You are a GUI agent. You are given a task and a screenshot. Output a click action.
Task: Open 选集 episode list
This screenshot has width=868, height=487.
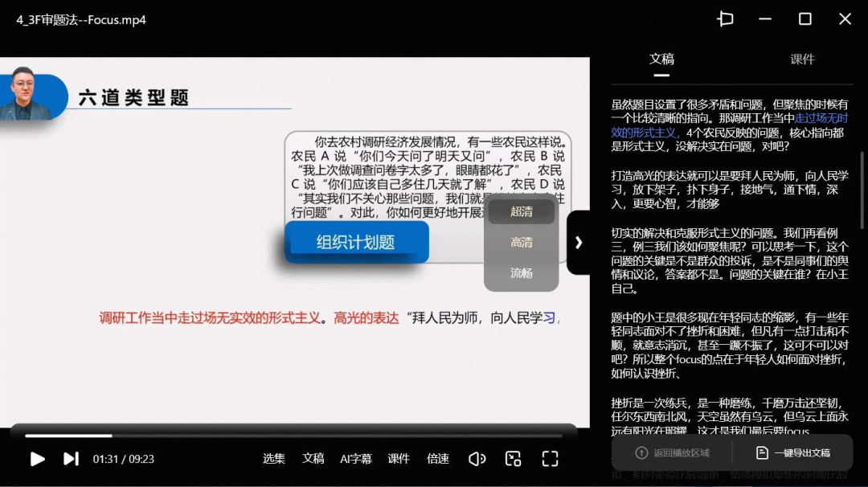tap(273, 459)
